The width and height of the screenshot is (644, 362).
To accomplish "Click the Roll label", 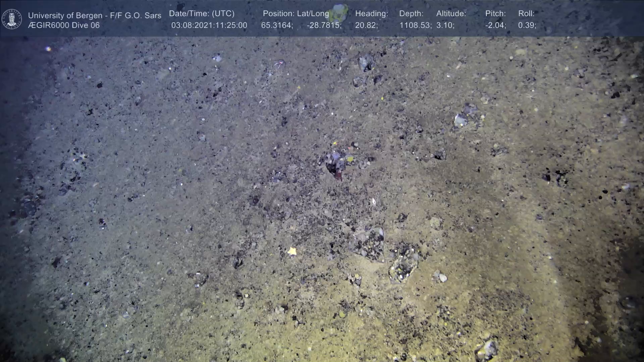I will coord(526,14).
